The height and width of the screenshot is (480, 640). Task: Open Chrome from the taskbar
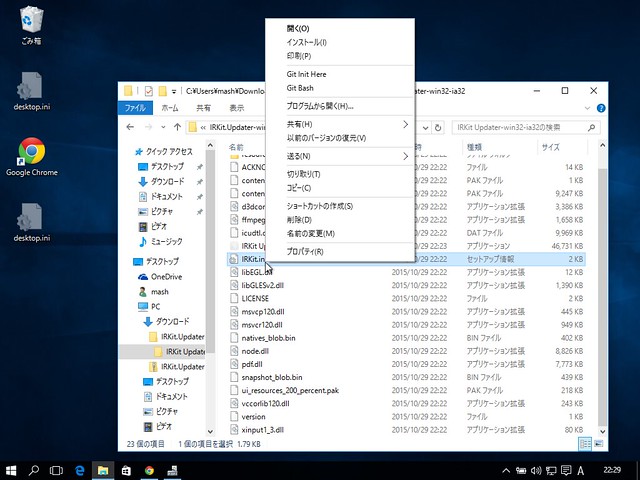pyautogui.click(x=149, y=471)
